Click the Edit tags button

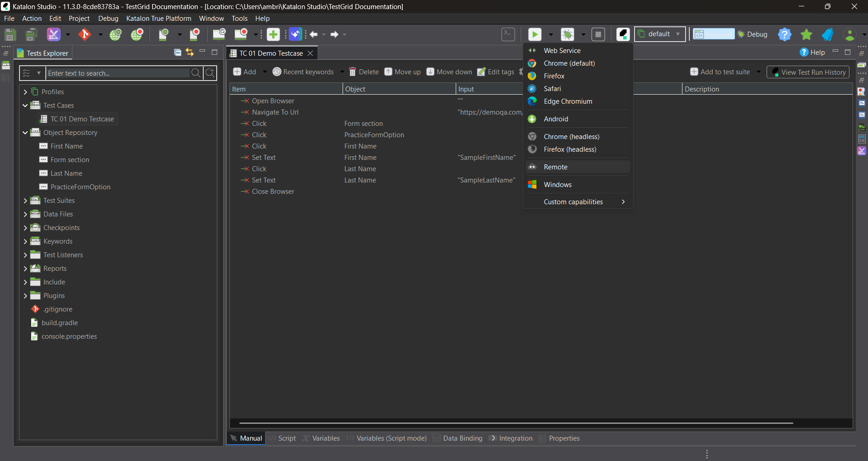[496, 72]
